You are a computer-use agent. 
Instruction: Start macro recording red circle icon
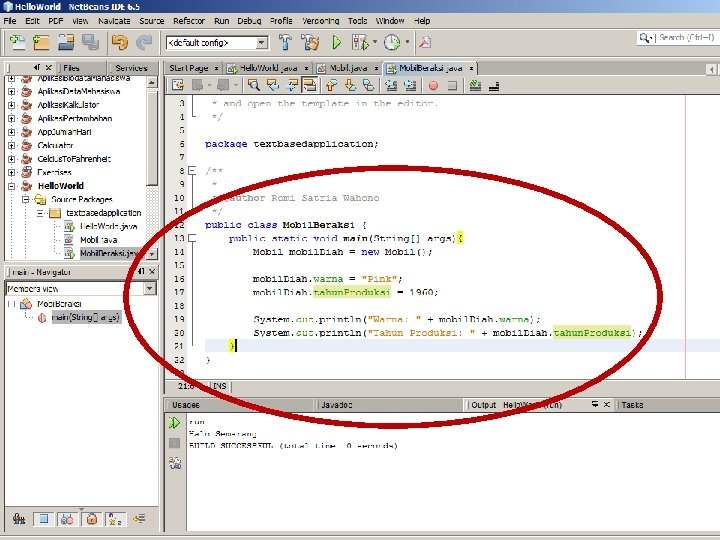tap(433, 85)
